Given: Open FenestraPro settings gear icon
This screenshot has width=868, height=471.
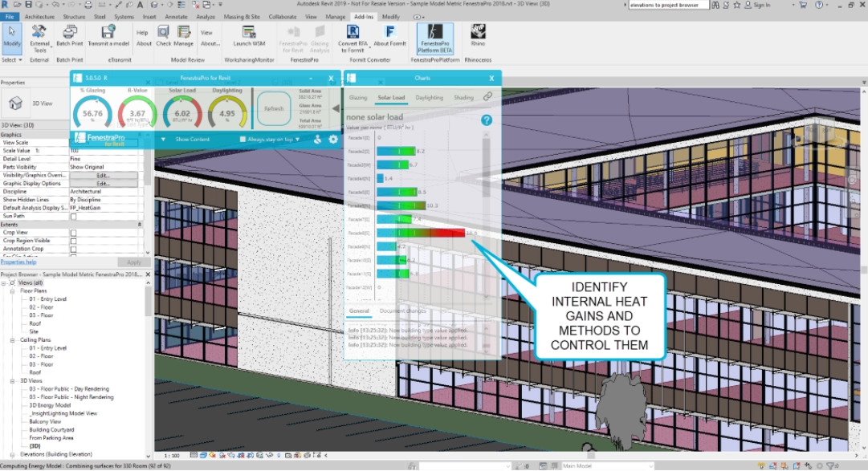Looking at the screenshot, I should click(x=333, y=140).
